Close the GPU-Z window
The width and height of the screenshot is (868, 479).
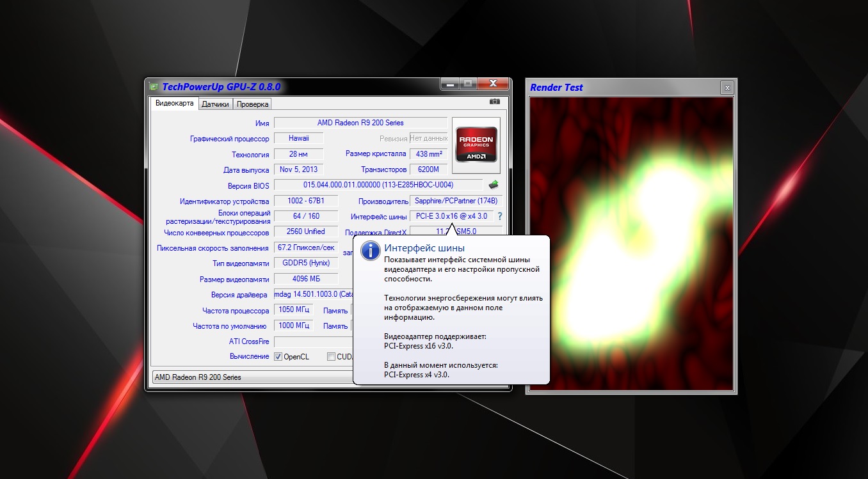(493, 84)
